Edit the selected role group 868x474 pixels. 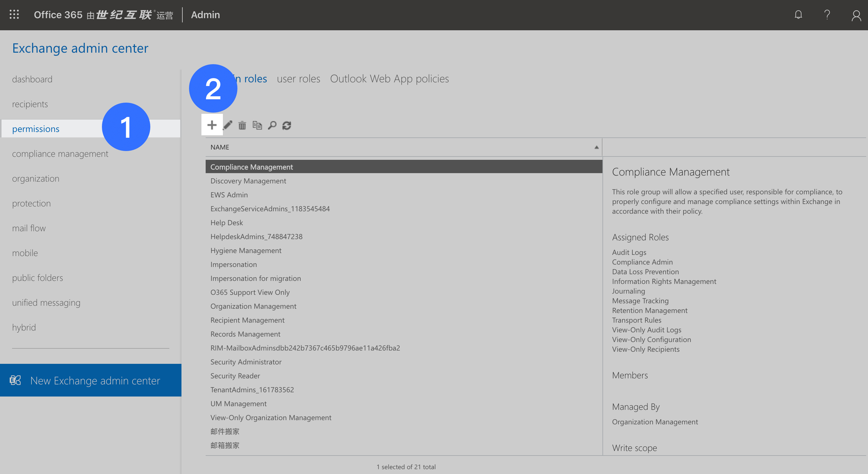pyautogui.click(x=227, y=125)
